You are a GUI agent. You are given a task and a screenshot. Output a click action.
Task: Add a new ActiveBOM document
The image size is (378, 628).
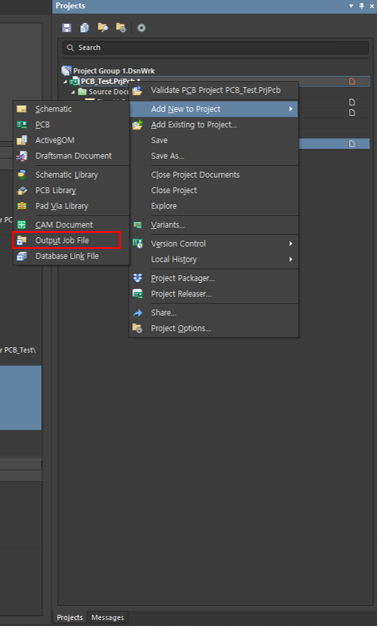55,140
